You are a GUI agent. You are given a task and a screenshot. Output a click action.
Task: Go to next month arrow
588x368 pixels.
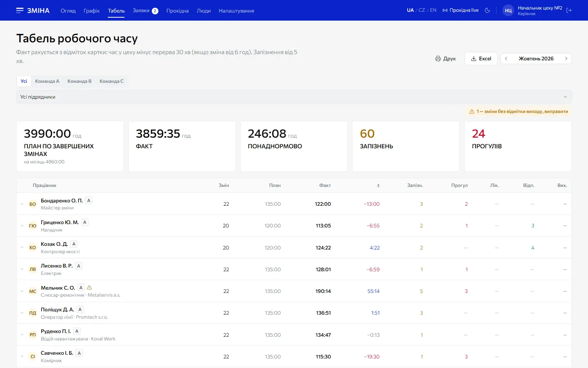pos(566,59)
